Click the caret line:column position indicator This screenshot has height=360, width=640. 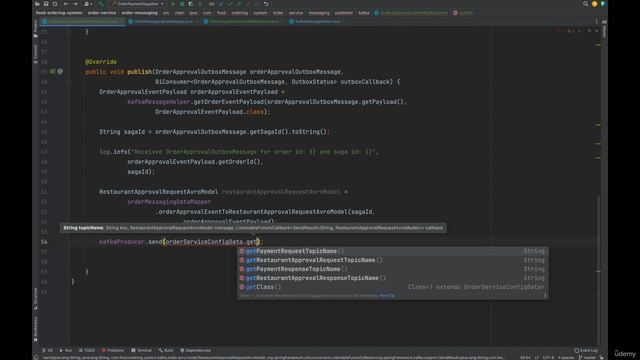tap(525, 358)
